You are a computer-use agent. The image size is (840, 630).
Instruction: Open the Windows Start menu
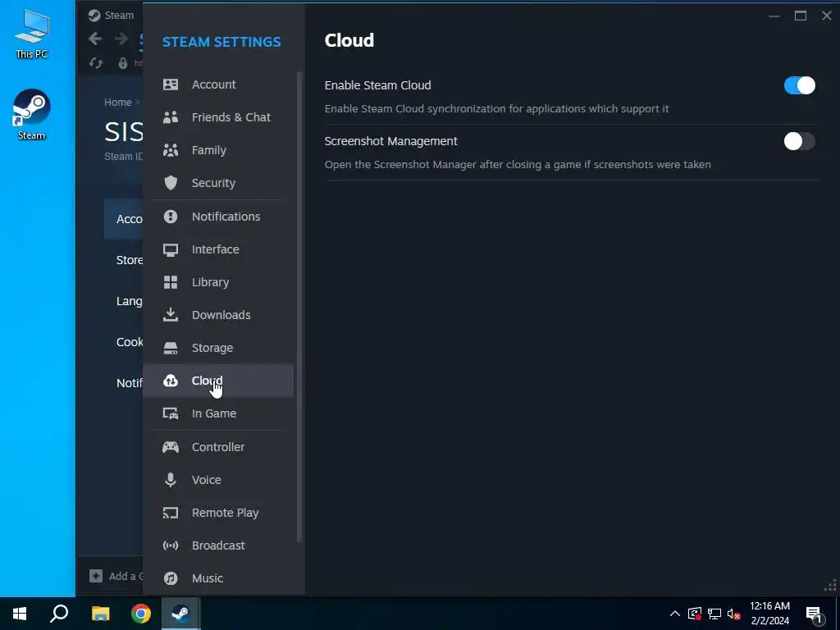(x=20, y=614)
